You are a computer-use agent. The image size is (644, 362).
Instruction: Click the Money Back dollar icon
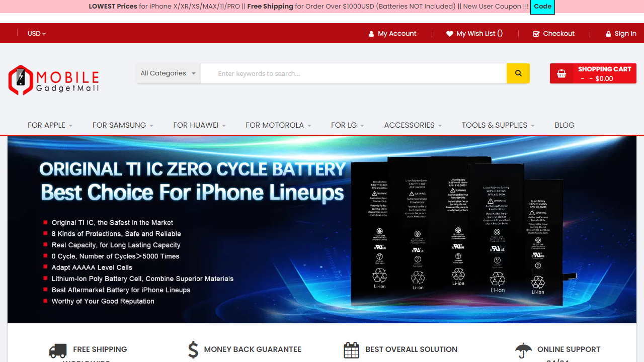pos(193,349)
